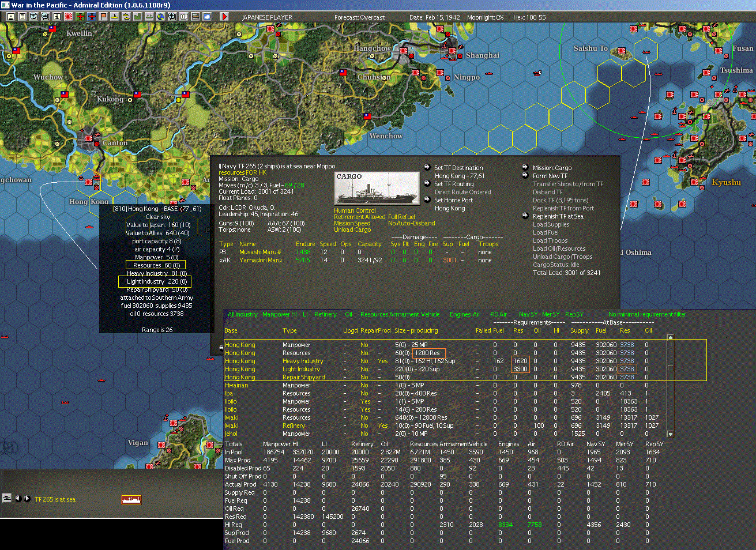This screenshot has height=550, width=756.
Task: Select the Engines filter tab
Action: [460, 314]
